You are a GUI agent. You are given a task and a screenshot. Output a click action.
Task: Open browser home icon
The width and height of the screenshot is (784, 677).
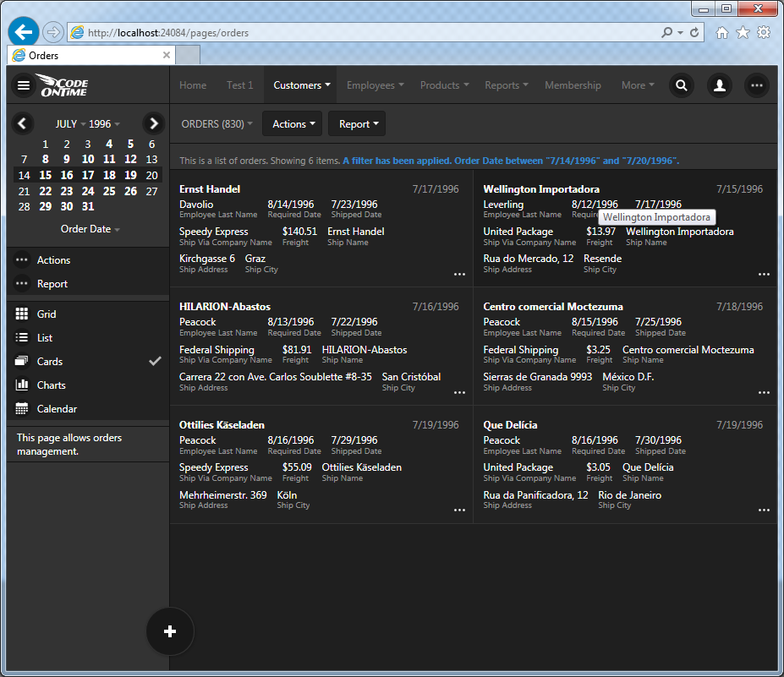click(x=722, y=32)
